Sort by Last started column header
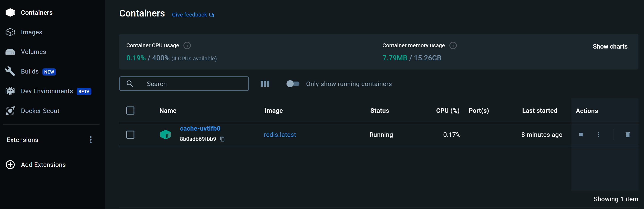The image size is (644, 209). coord(539,111)
